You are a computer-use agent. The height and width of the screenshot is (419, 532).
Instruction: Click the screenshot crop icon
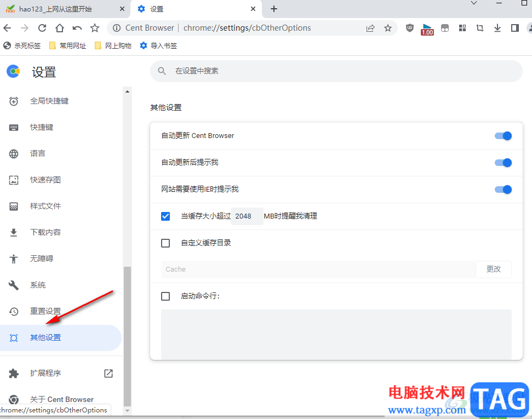pyautogui.click(x=480, y=28)
